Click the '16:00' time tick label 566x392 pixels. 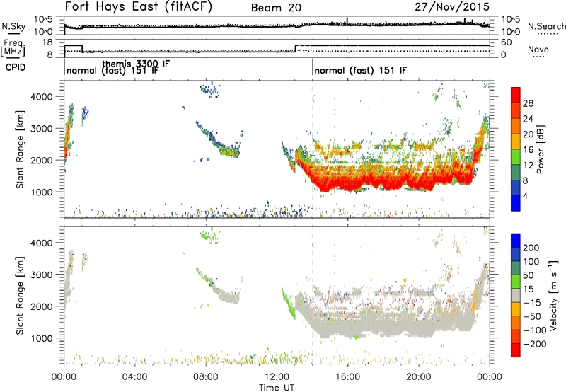point(347,377)
